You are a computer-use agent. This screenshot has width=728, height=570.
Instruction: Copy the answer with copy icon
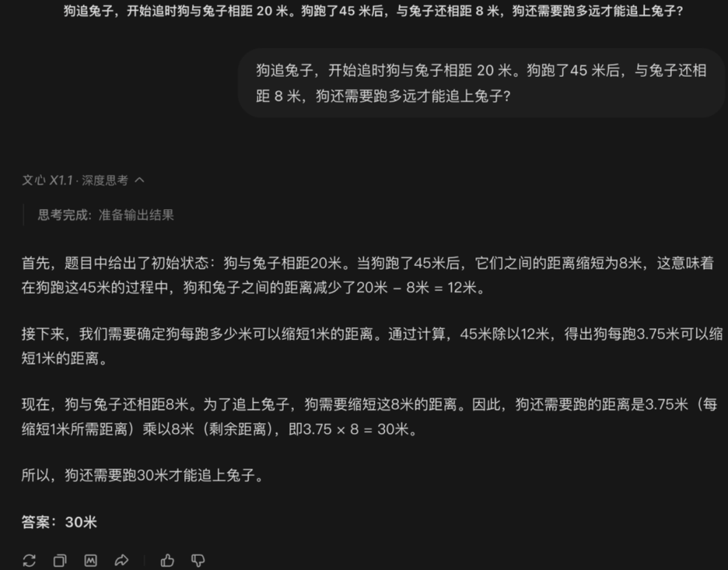click(60, 561)
